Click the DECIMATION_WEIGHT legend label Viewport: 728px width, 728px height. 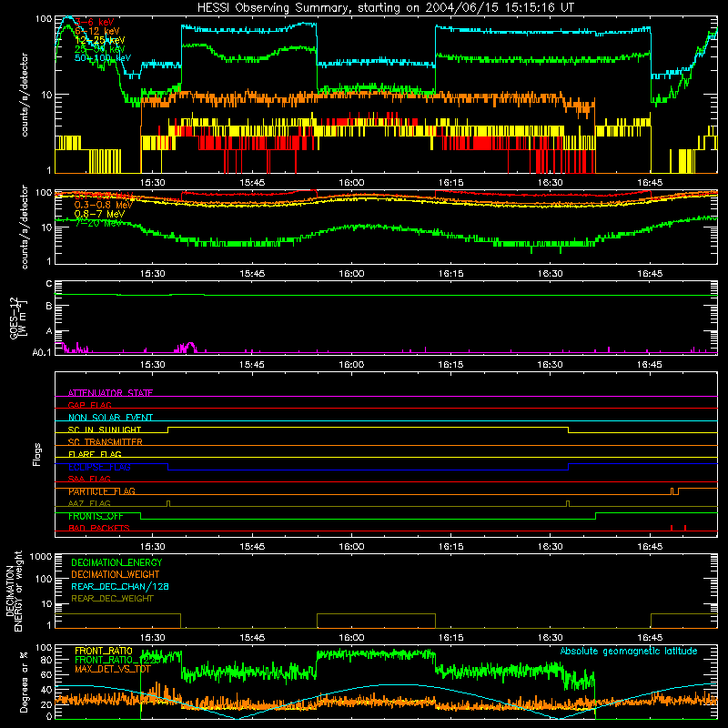pos(116,574)
